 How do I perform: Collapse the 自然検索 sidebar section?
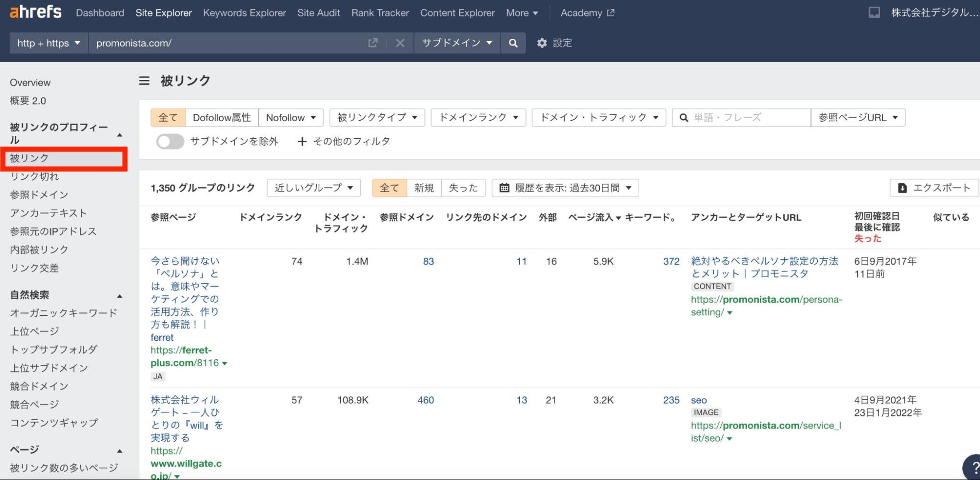[x=120, y=296]
